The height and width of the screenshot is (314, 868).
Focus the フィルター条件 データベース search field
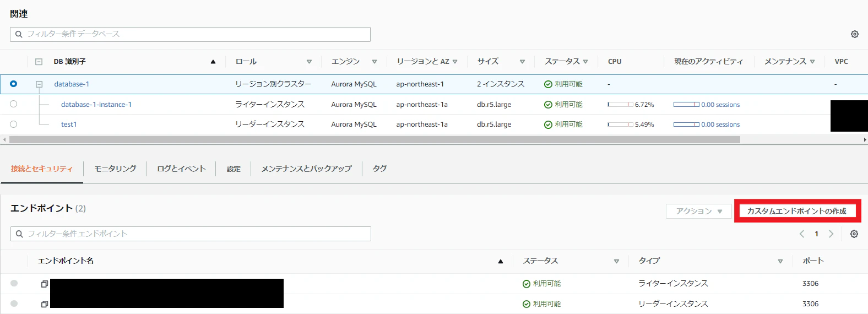190,34
